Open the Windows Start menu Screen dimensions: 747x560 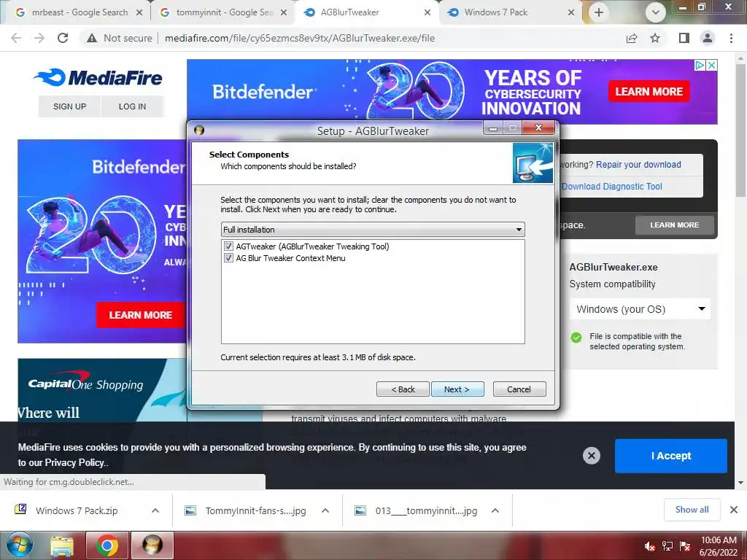[x=20, y=545]
